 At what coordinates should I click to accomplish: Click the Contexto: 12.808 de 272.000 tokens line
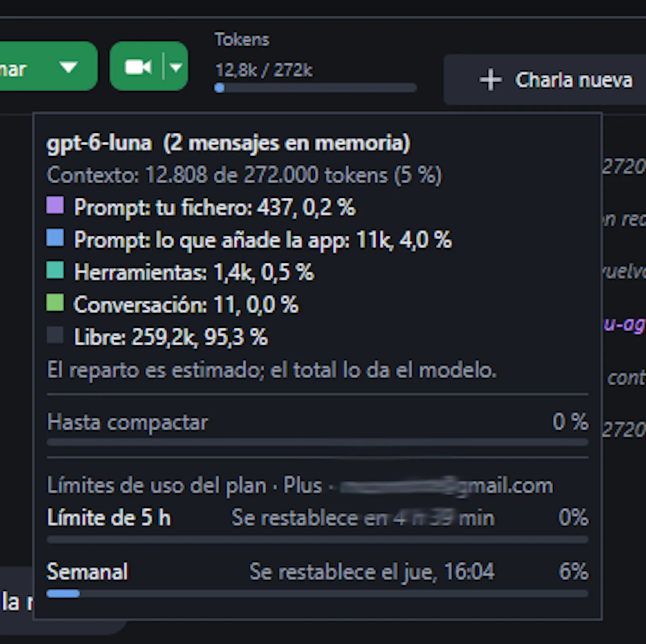(244, 175)
